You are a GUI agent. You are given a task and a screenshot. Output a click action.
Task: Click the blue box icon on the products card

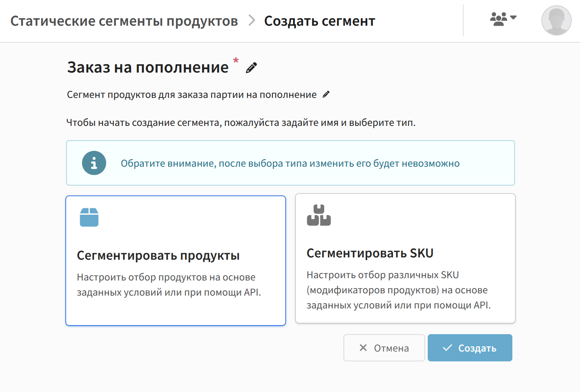pos(89,217)
